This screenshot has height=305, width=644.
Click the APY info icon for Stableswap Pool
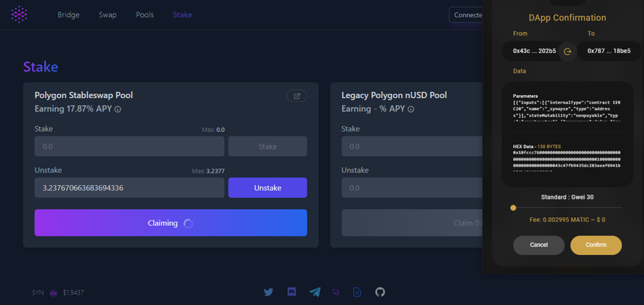pos(118,110)
